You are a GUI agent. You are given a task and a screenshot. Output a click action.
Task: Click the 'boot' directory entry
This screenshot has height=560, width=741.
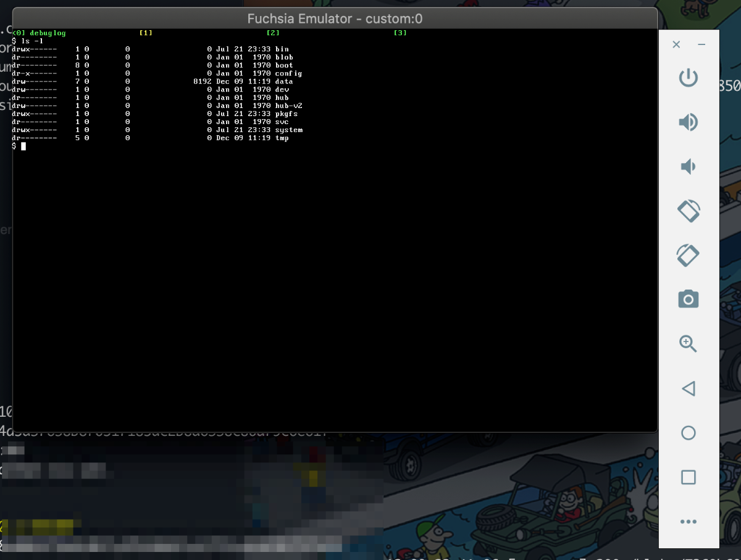point(284,65)
